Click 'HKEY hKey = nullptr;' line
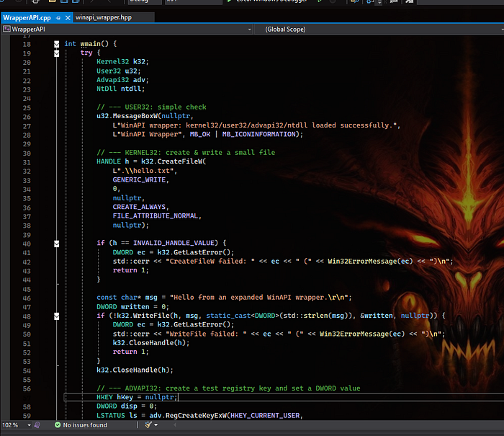504x436 pixels. pyautogui.click(x=137, y=397)
